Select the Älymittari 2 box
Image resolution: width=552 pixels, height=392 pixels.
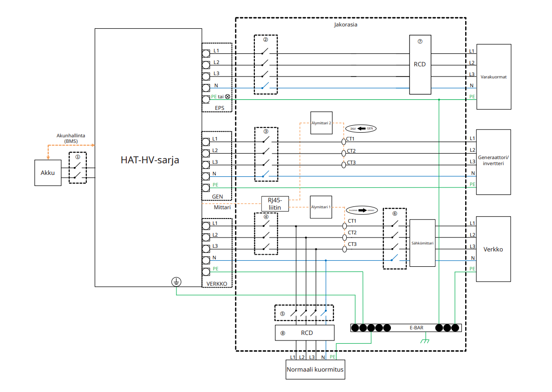point(321,123)
